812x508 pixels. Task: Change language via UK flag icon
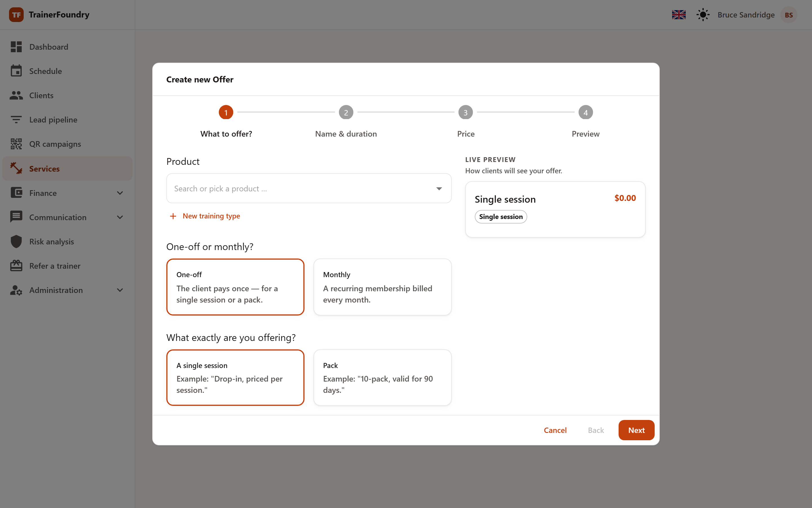pyautogui.click(x=679, y=15)
